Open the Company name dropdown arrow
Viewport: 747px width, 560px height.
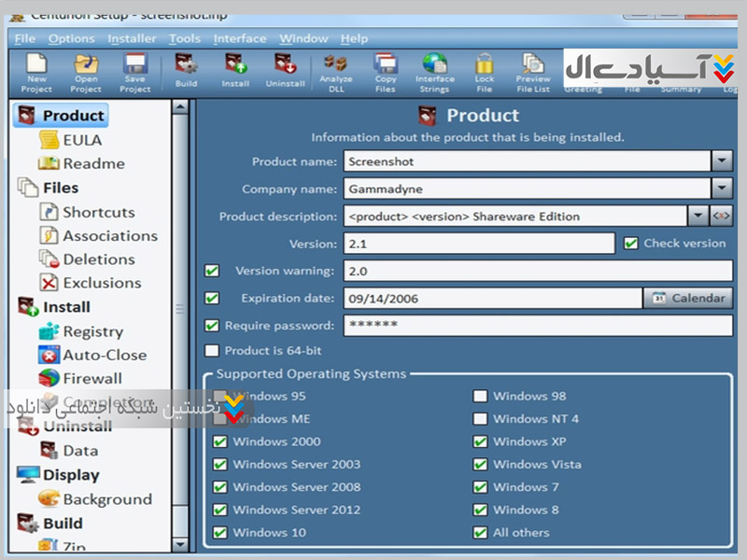click(722, 189)
